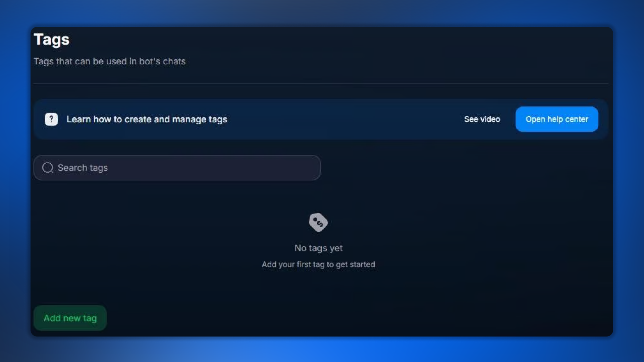Click the question mark help icon

[x=51, y=119]
